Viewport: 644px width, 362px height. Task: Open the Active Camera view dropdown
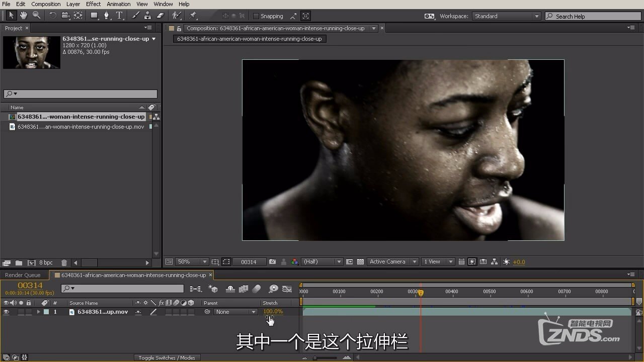(x=392, y=262)
